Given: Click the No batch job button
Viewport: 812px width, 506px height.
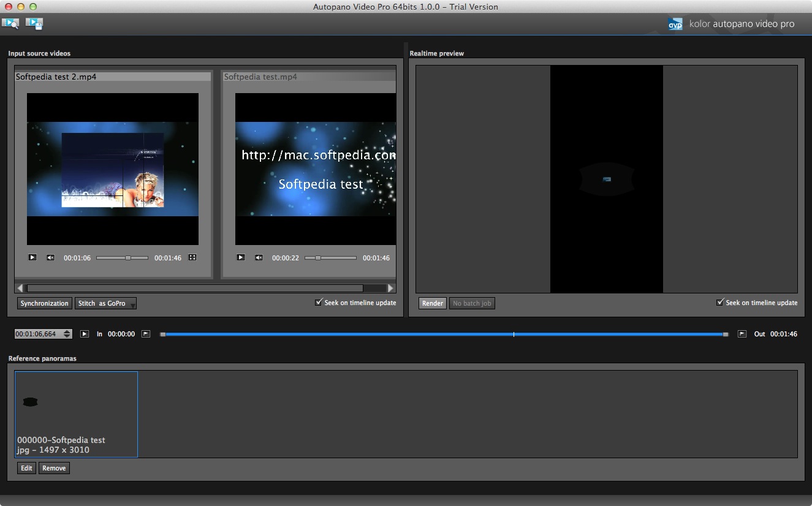Looking at the screenshot, I should click(472, 303).
